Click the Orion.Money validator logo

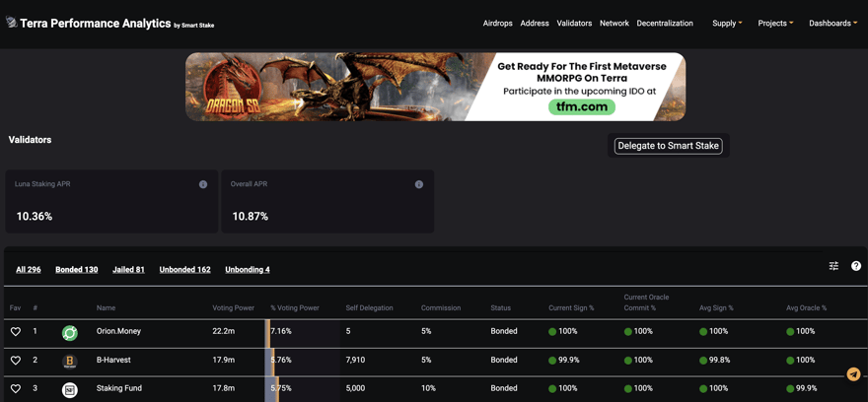(x=70, y=333)
